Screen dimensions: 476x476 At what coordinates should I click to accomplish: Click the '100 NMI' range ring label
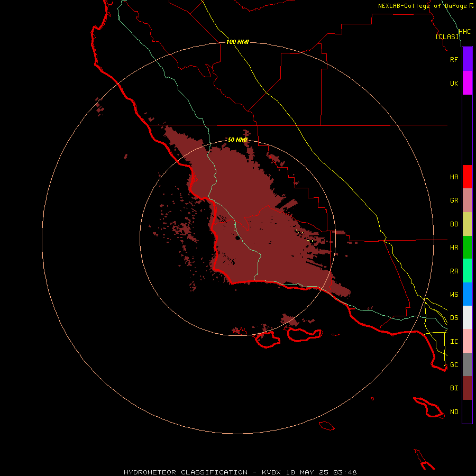(x=237, y=42)
